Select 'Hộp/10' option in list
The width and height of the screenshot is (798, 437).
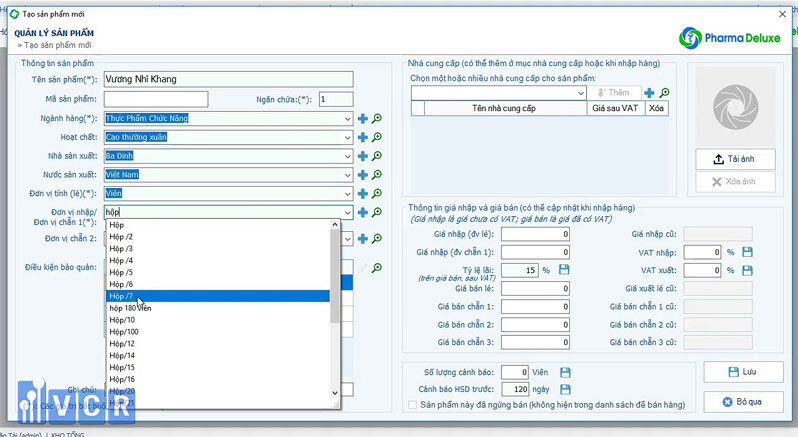pyautogui.click(x=218, y=320)
